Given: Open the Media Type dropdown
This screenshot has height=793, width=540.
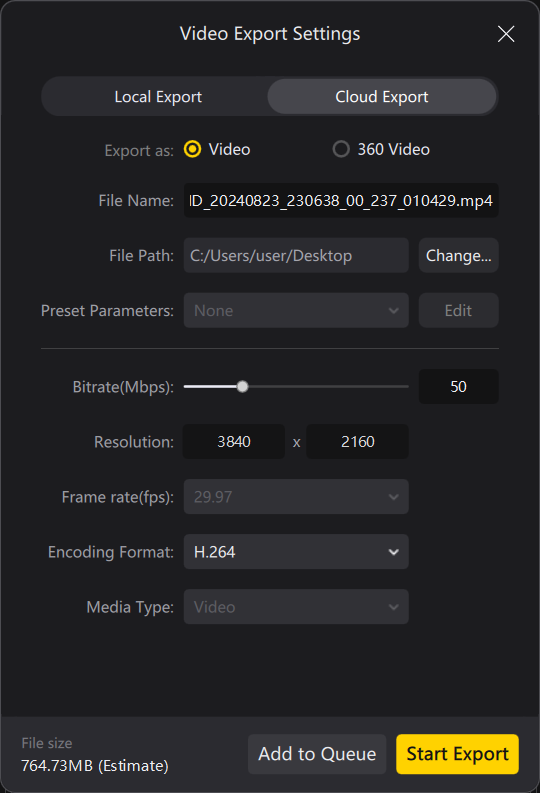Looking at the screenshot, I should tap(296, 607).
